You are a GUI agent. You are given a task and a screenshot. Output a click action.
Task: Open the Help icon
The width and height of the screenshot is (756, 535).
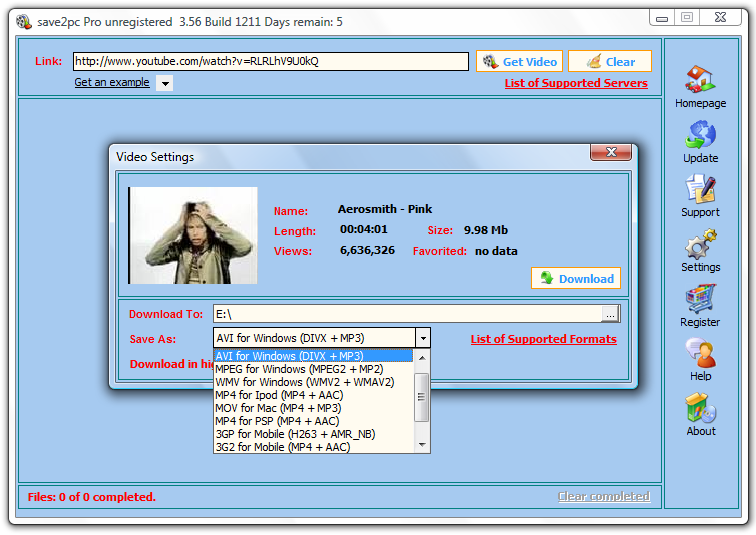(700, 353)
